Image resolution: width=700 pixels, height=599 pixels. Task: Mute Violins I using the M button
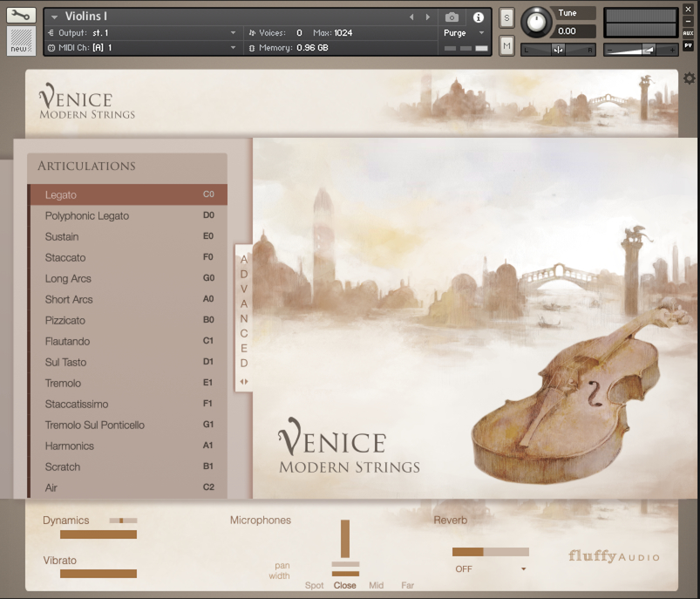[x=506, y=44]
